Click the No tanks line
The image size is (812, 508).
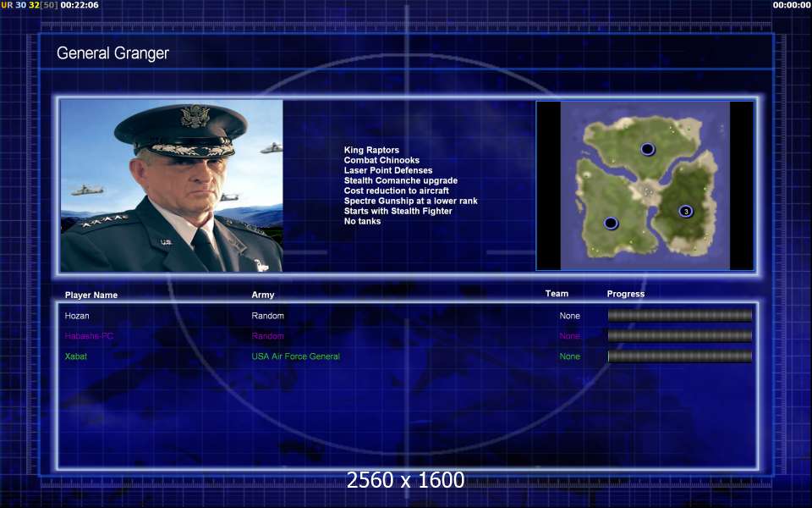point(363,221)
